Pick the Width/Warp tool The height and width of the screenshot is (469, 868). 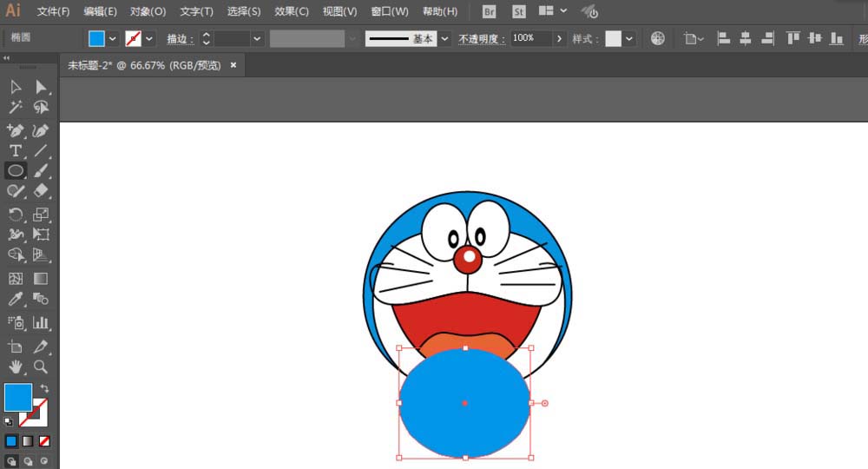click(16, 234)
